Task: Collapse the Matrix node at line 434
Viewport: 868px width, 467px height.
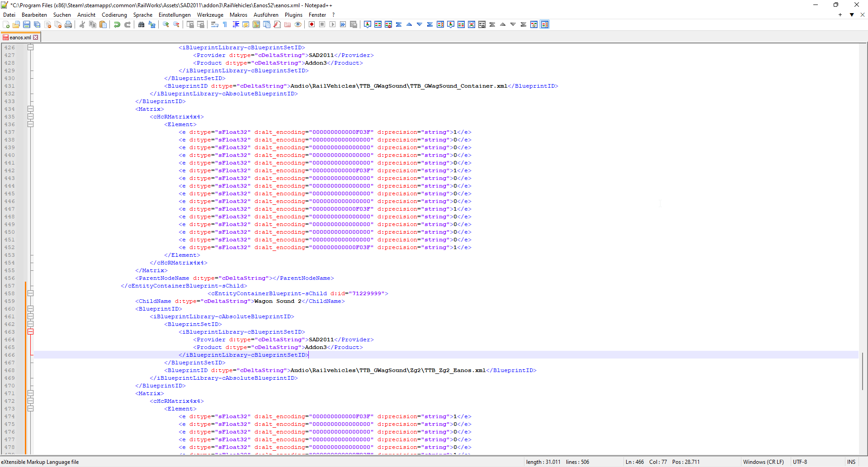Action: pyautogui.click(x=30, y=109)
